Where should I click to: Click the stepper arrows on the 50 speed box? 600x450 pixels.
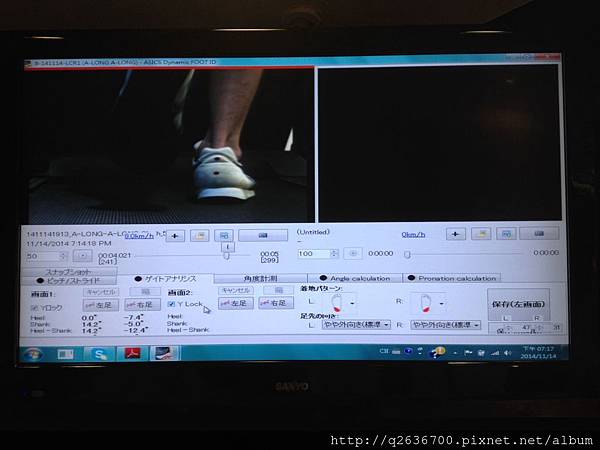click(64, 256)
